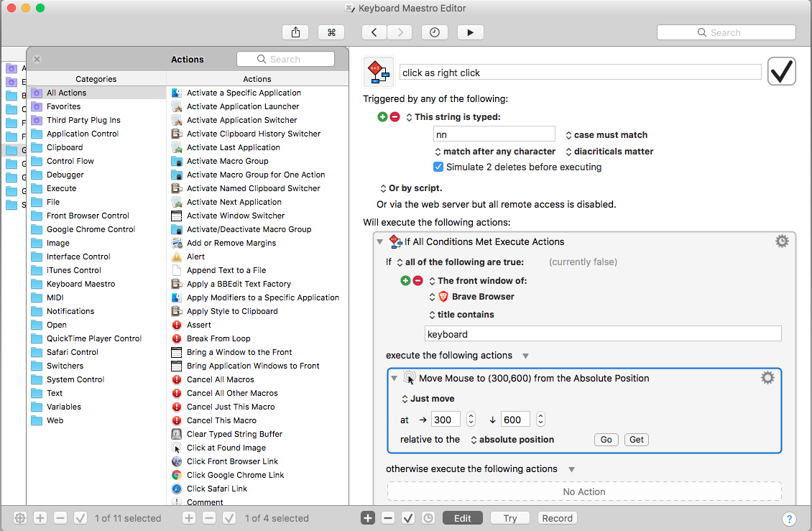Open the 'all of the following are true' dropdown
This screenshot has height=531, width=812.
(461, 262)
